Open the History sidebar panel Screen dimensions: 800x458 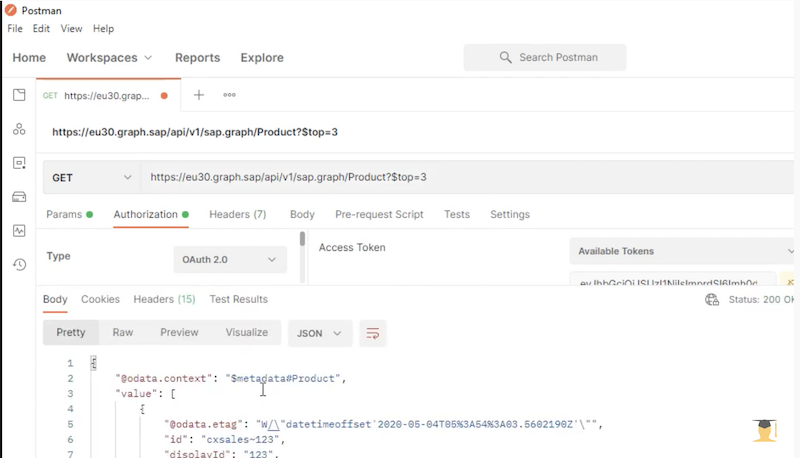tap(18, 265)
